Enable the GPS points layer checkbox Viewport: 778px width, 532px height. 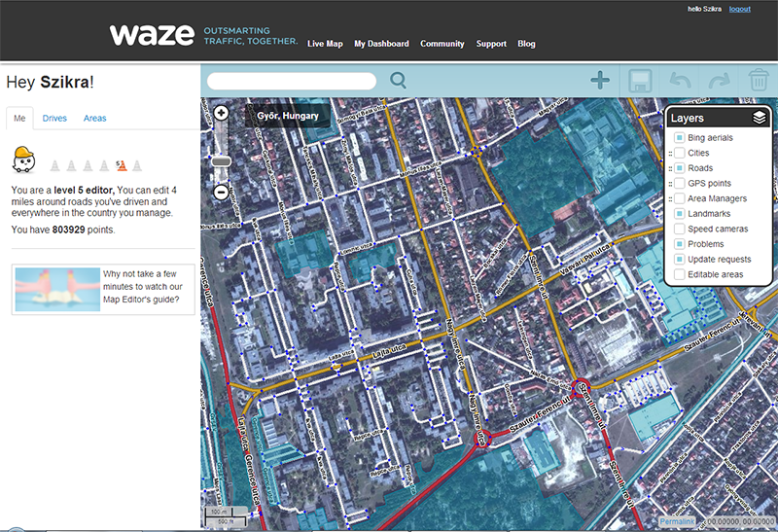pos(679,183)
